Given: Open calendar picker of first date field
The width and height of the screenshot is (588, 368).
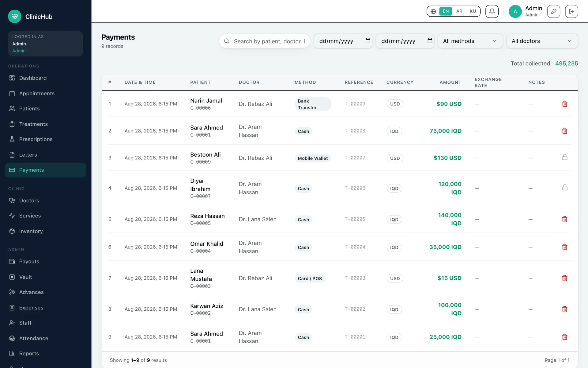Looking at the screenshot, I should click(x=368, y=41).
